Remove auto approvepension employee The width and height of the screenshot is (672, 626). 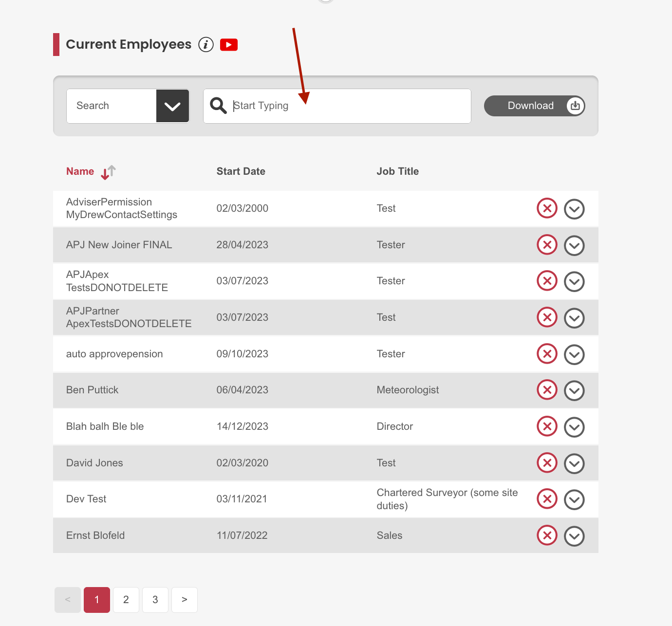pyautogui.click(x=547, y=353)
